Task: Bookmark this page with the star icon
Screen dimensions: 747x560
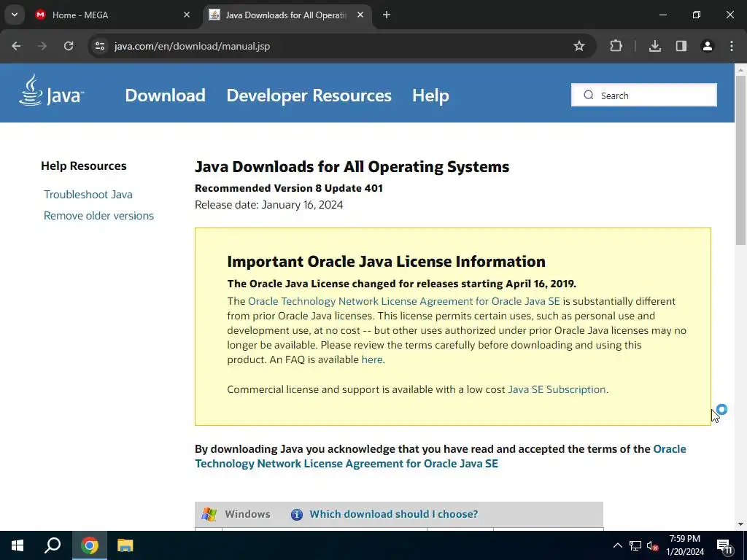Action: coord(578,46)
